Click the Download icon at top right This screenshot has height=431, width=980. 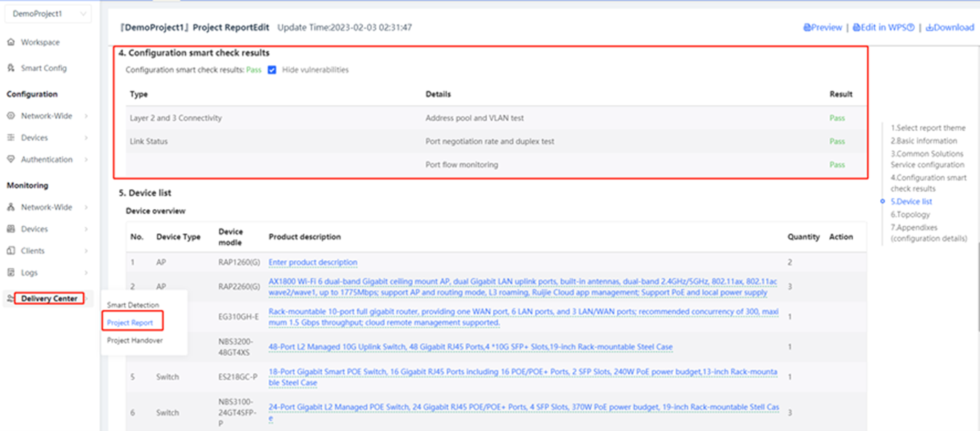tap(930, 28)
